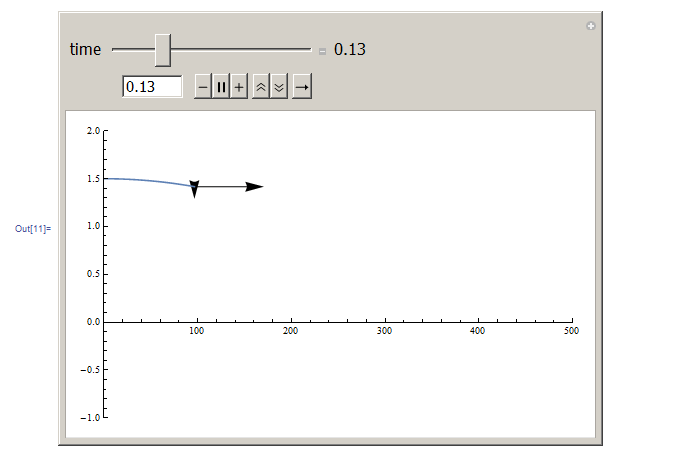Click the y-axis label −1.0

click(x=90, y=417)
